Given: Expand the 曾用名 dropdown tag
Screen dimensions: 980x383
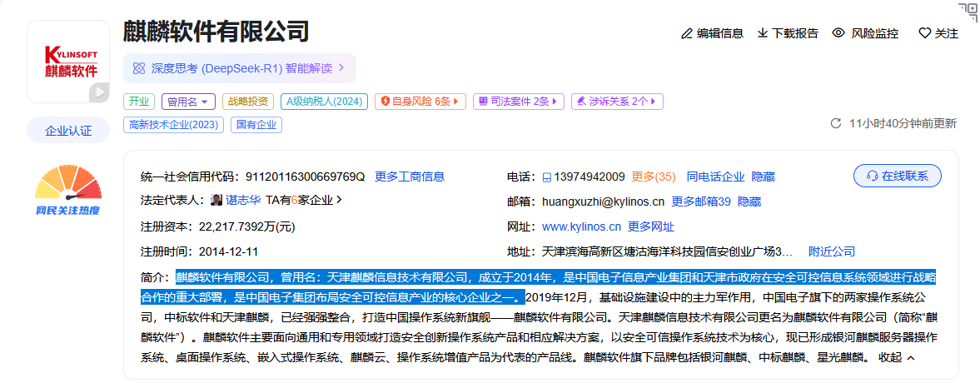Looking at the screenshot, I should click(188, 102).
